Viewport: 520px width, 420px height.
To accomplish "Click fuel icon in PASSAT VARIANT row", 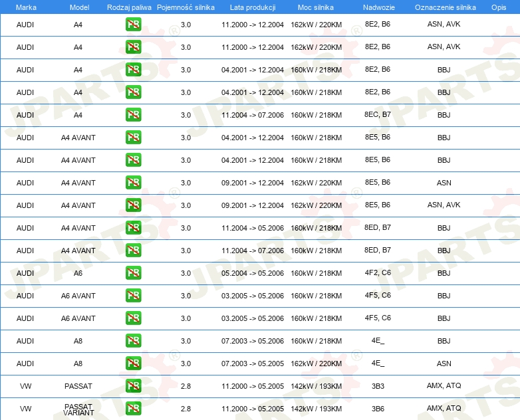I will click(x=133, y=408).
